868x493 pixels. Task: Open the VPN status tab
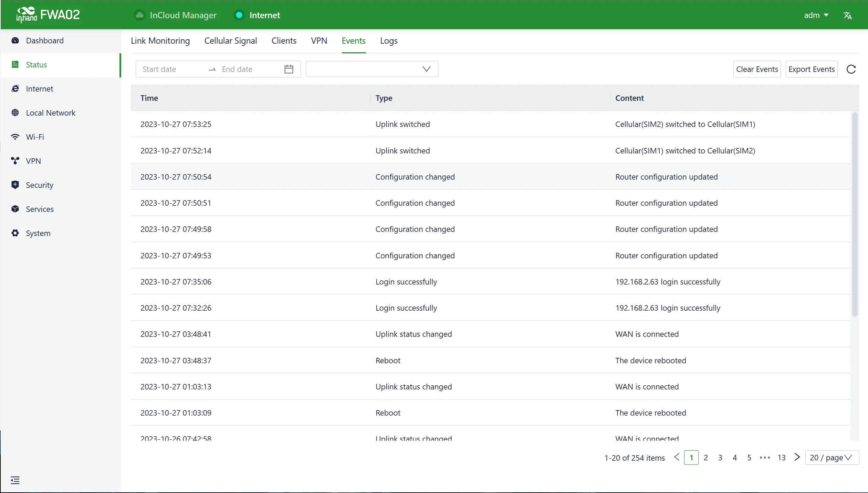pyautogui.click(x=319, y=41)
